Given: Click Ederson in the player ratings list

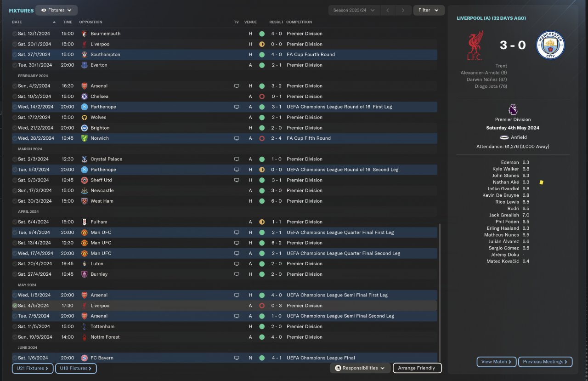Looking at the screenshot, I should pos(510,162).
